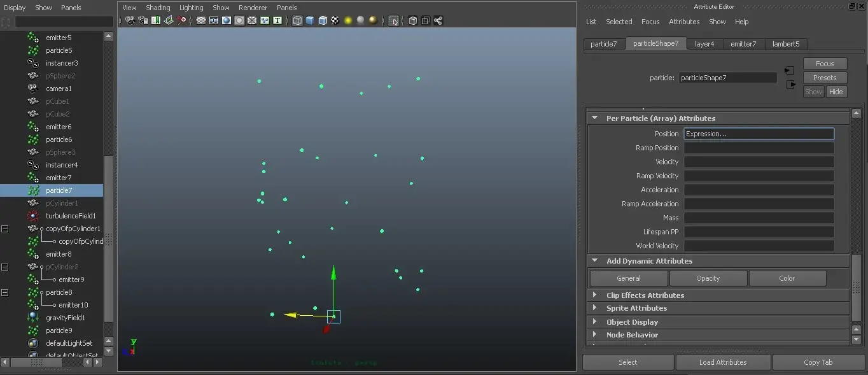Toggle the grid display icon
868x375 pixels.
pos(201,20)
